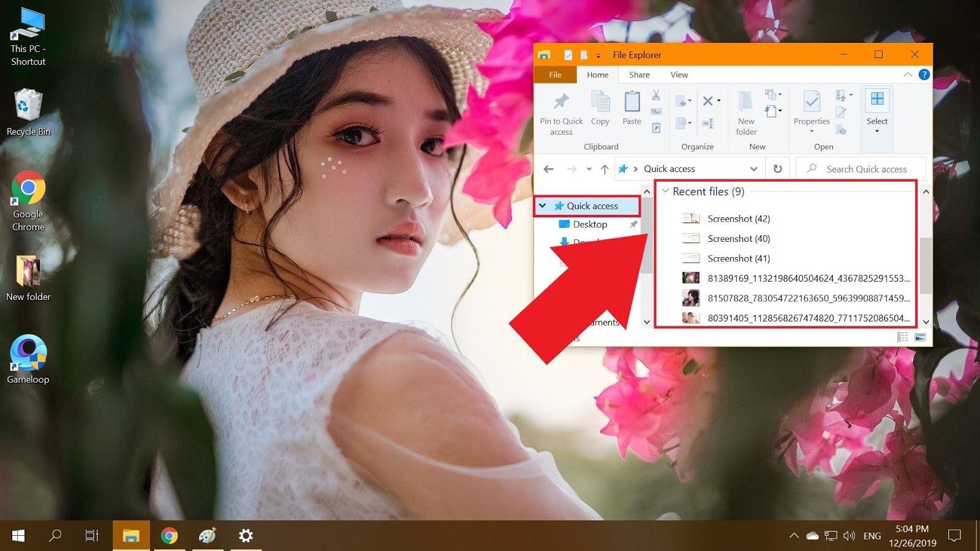Image resolution: width=980 pixels, height=551 pixels.
Task: Click the Refresh button next to address bar
Action: coord(777,168)
